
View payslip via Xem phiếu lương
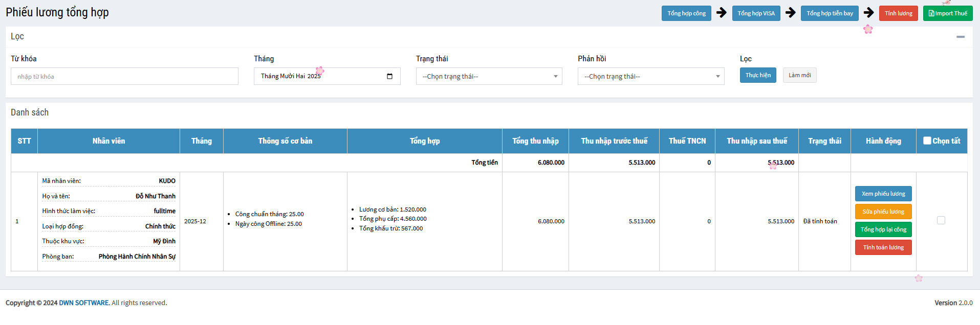tap(883, 194)
